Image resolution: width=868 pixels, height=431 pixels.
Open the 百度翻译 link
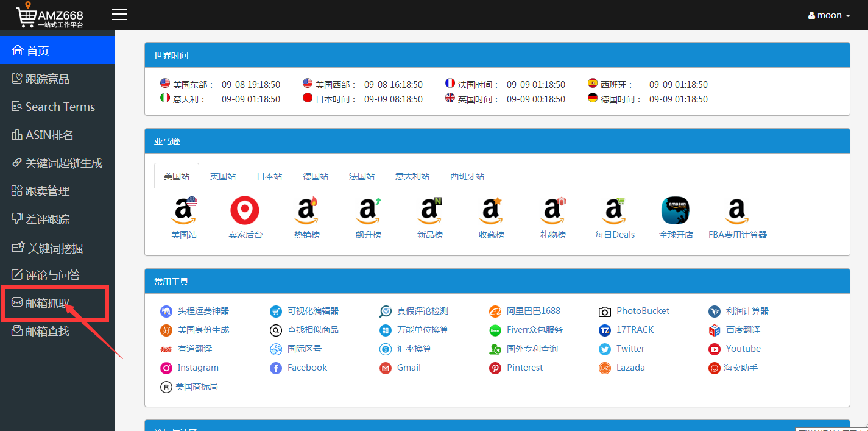tap(743, 330)
